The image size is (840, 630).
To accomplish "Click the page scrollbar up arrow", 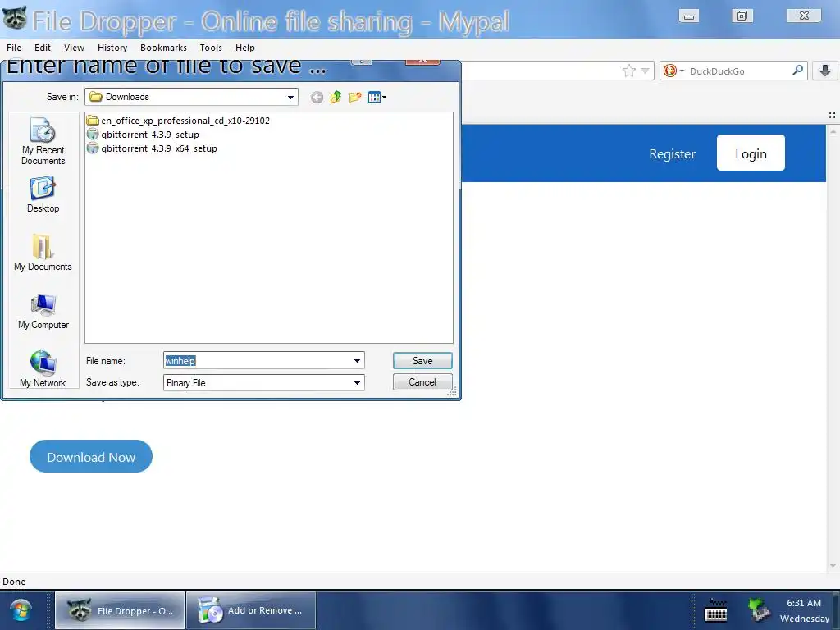I will (833, 130).
